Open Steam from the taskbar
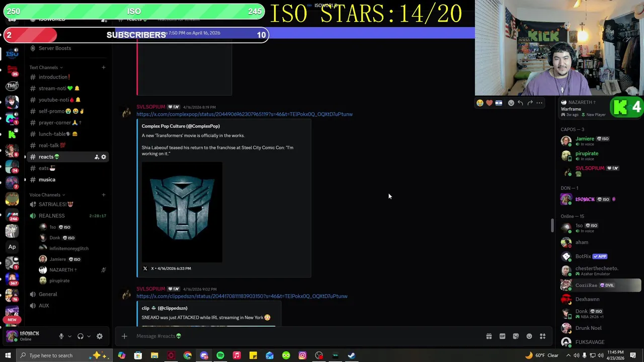The height and width of the screenshot is (362, 644). pos(352,355)
